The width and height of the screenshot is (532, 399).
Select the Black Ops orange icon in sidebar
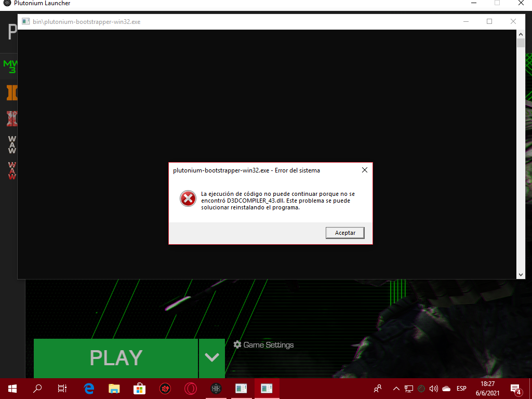pyautogui.click(x=12, y=92)
